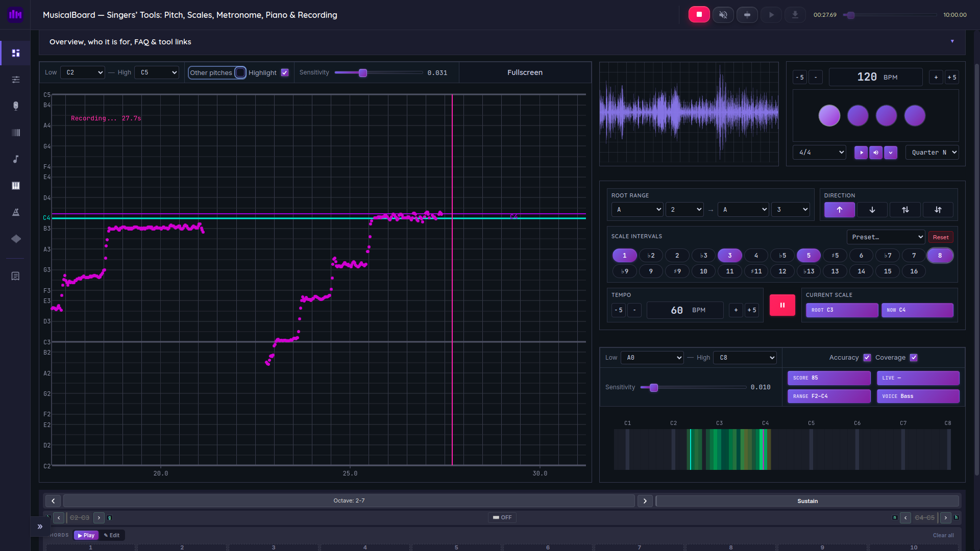
Task: Click the recording timeline progress slider
Action: point(890,15)
